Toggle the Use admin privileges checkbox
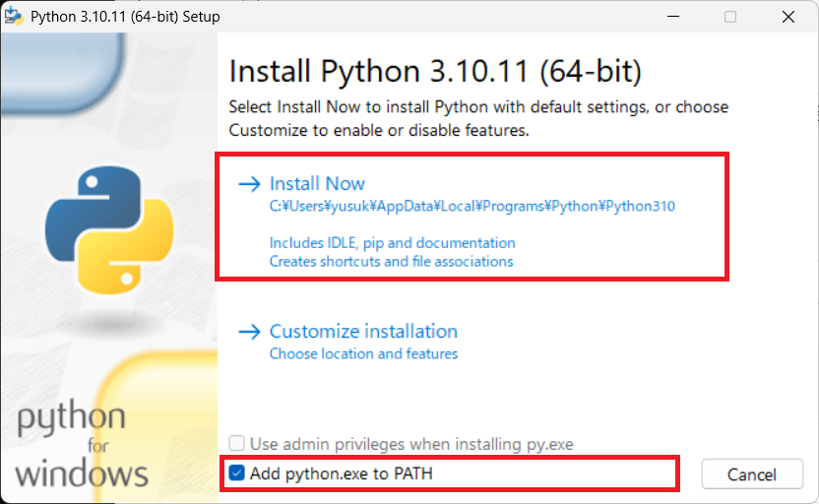The width and height of the screenshot is (819, 504). point(236,444)
